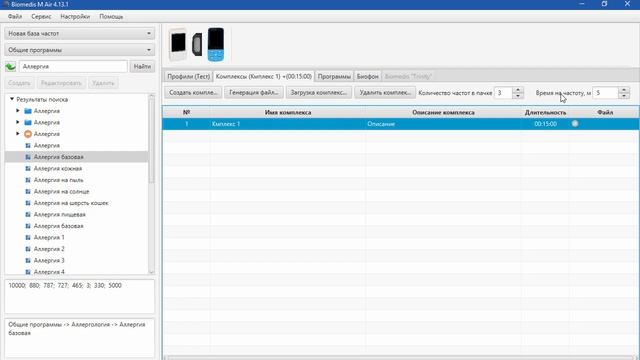
Task: Click the Общие программы -> Аллергология path text
Action: 77,328
